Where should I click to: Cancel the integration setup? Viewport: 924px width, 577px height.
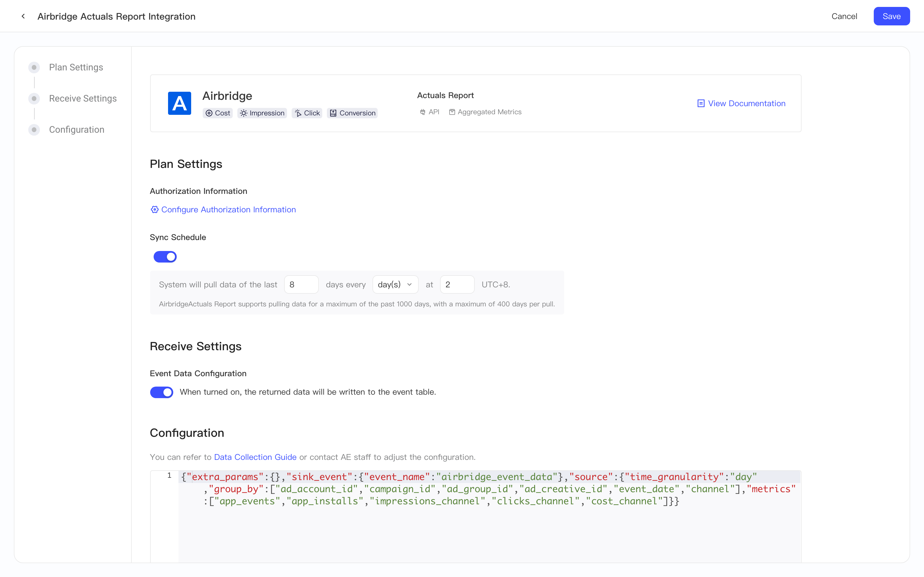[844, 16]
